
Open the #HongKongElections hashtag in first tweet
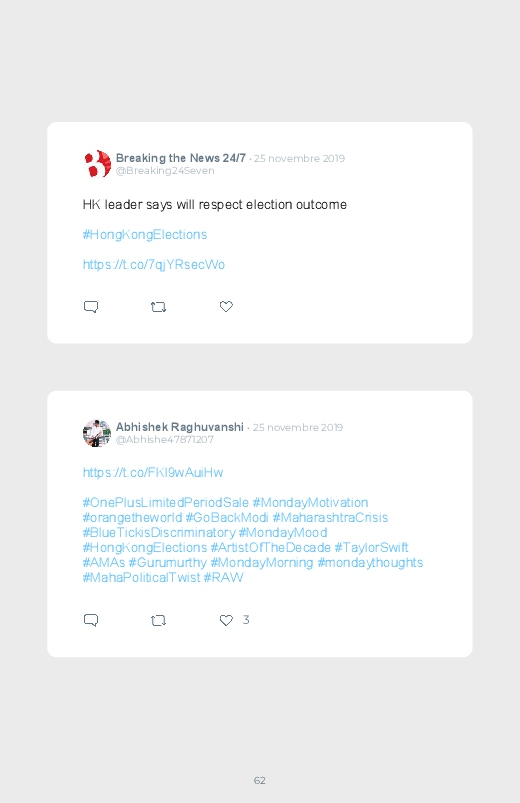click(x=145, y=235)
